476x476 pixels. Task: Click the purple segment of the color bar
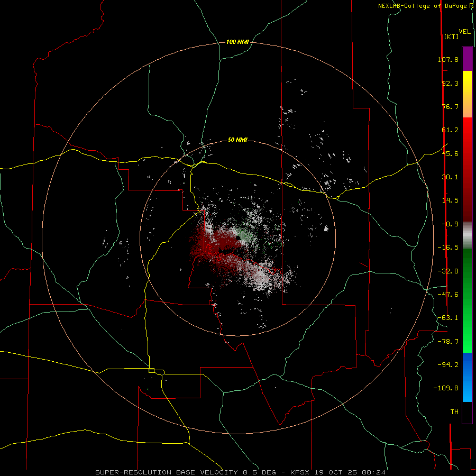click(467, 59)
